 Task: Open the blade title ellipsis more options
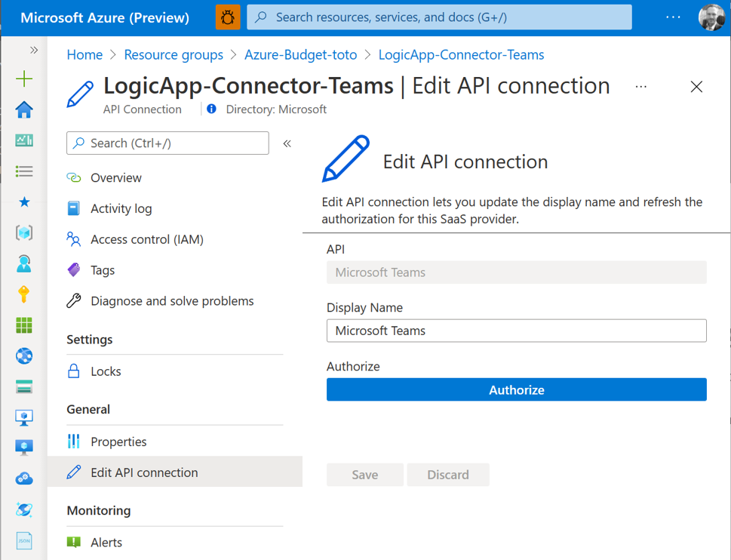641,87
